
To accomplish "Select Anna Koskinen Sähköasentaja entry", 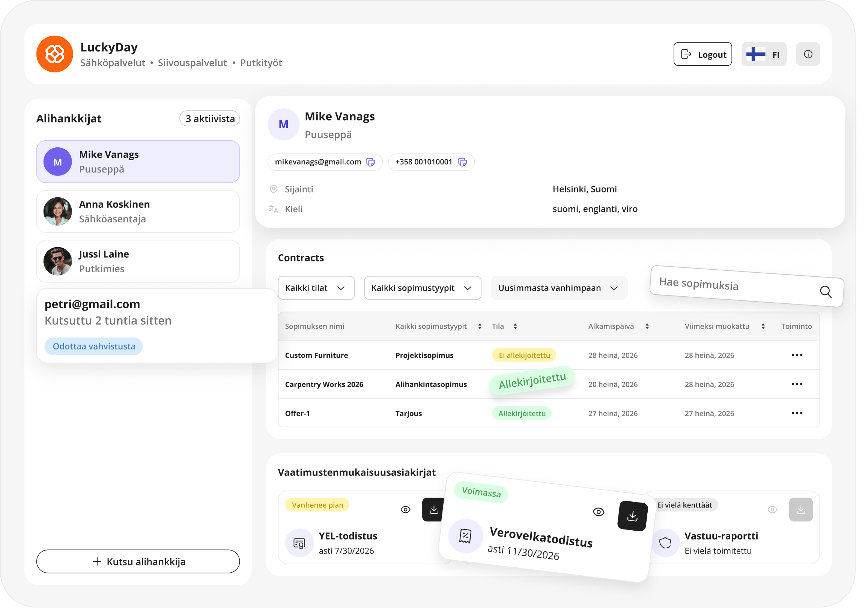I will click(138, 212).
